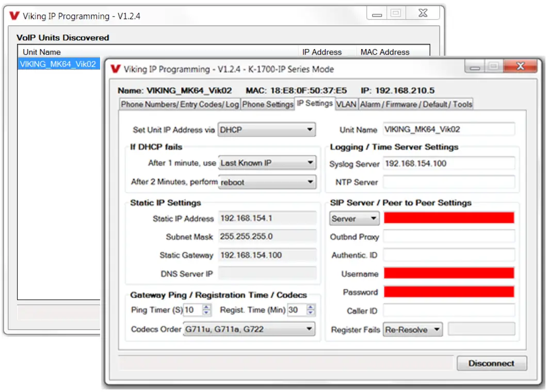Expand the After 2 Minutes perform dropdown
Image resolution: width=549 pixels, height=392 pixels.
click(x=267, y=182)
